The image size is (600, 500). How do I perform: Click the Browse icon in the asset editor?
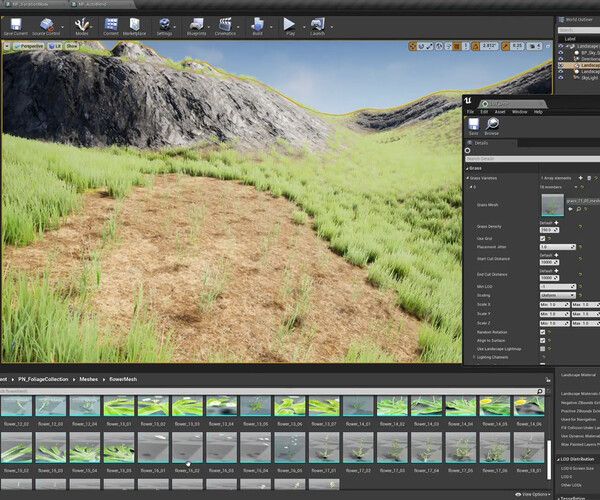[x=491, y=125]
